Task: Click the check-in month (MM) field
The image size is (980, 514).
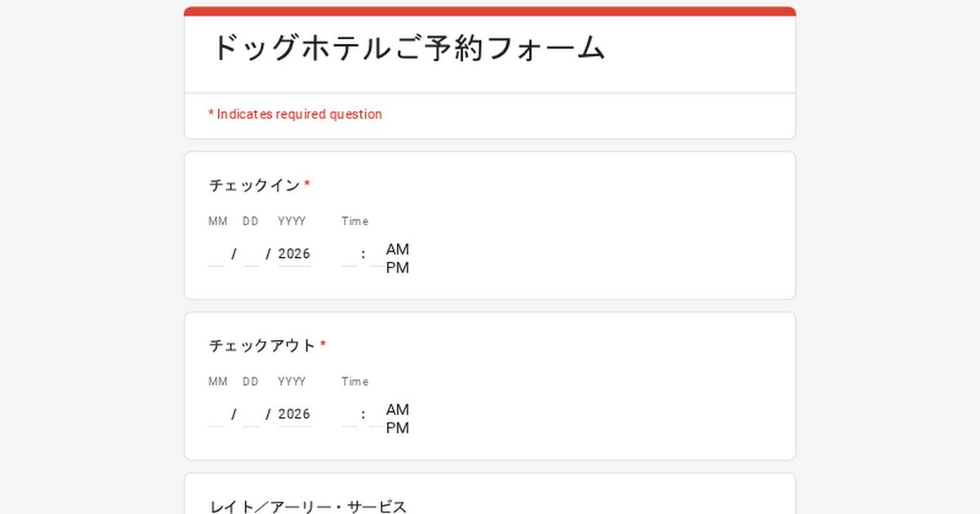Action: point(216,254)
